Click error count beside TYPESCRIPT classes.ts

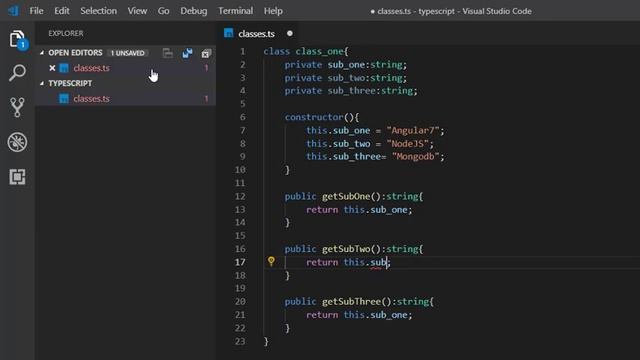point(207,99)
